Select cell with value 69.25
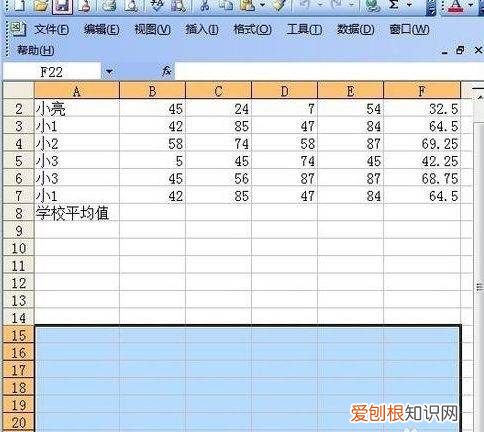 pyautogui.click(x=422, y=144)
